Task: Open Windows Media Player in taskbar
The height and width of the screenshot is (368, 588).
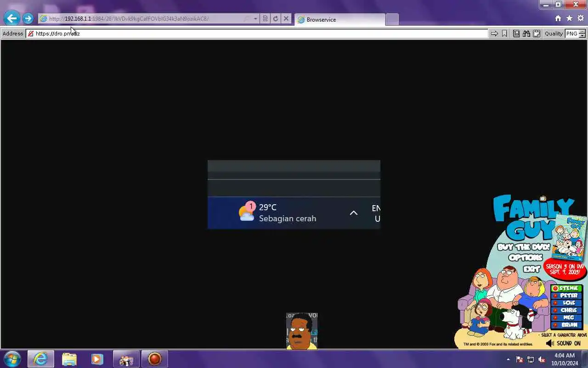Action: [x=97, y=359]
